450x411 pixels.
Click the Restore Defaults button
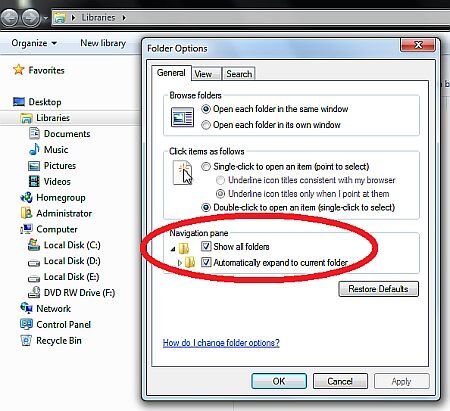tap(378, 289)
